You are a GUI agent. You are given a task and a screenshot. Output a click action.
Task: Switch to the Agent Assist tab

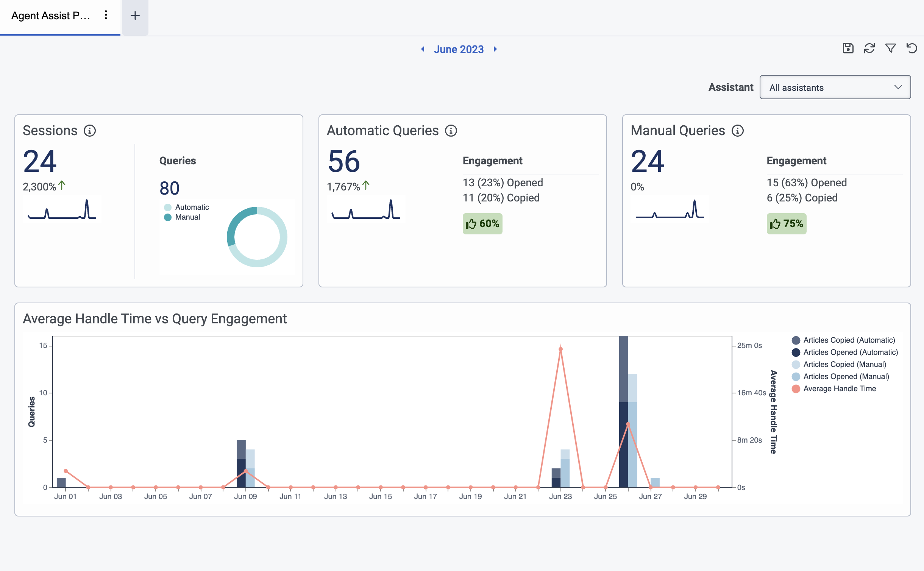(x=49, y=16)
